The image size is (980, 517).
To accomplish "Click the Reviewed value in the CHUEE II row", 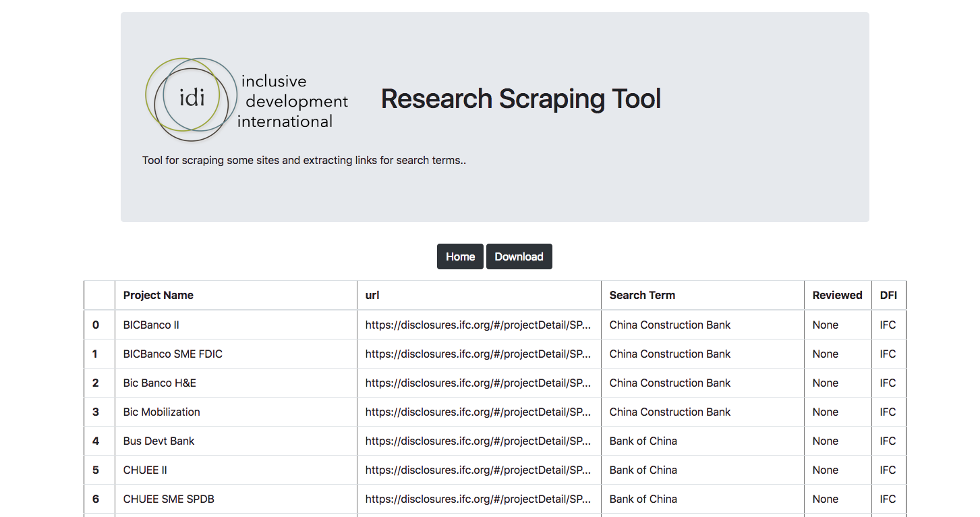I will coord(826,470).
